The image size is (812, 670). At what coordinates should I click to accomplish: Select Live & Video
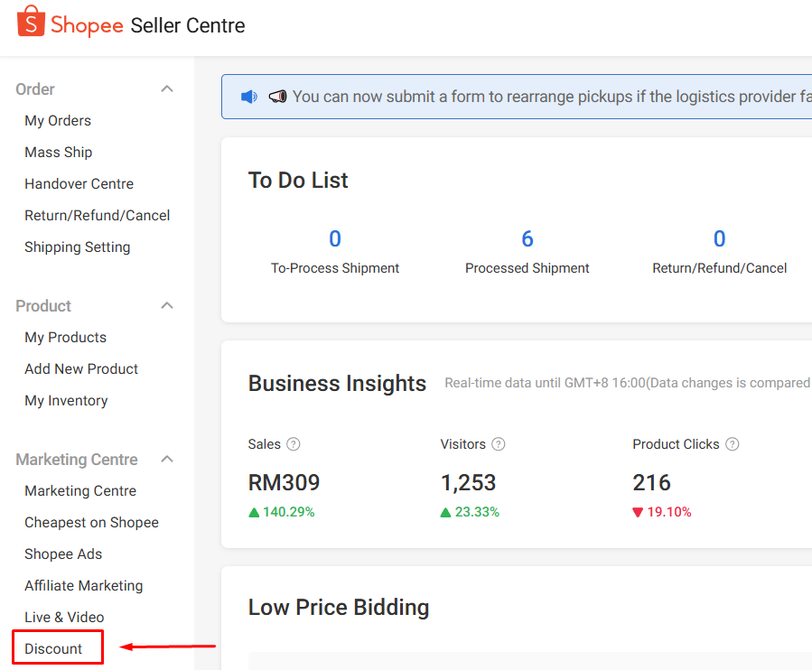click(64, 617)
